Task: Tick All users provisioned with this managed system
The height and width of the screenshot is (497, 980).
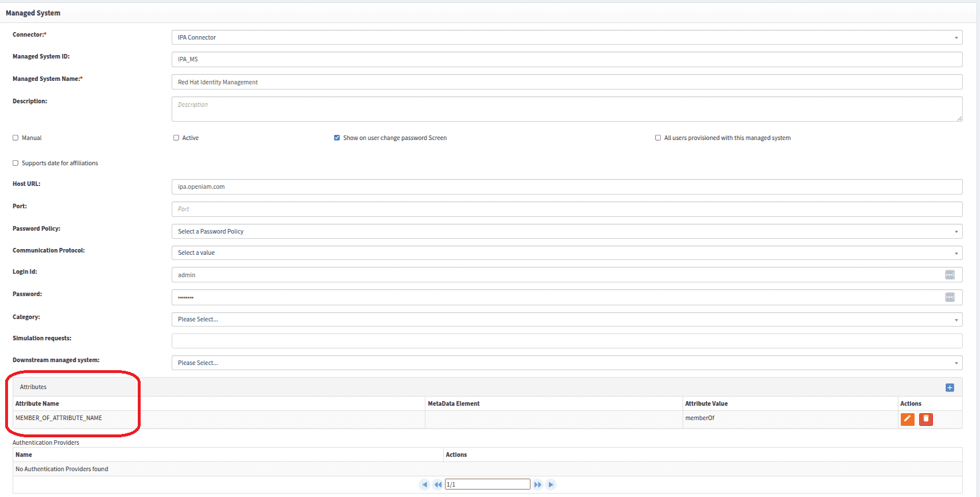Action: pos(658,138)
